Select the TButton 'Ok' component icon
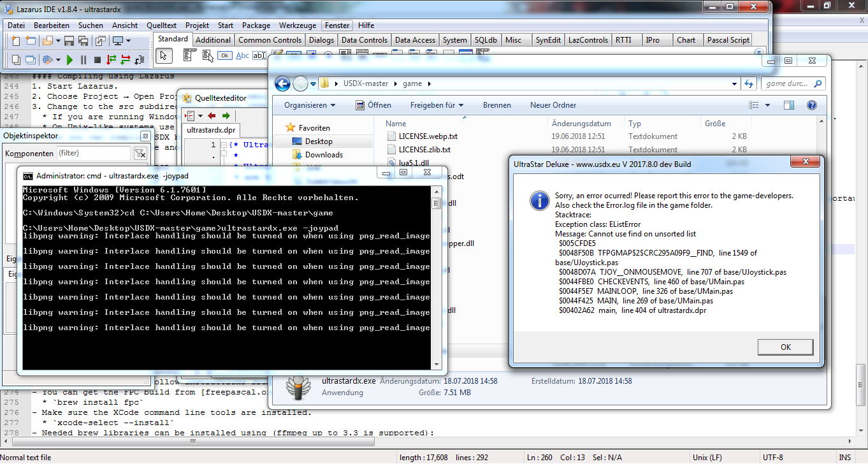The image size is (868, 464). pos(225,55)
